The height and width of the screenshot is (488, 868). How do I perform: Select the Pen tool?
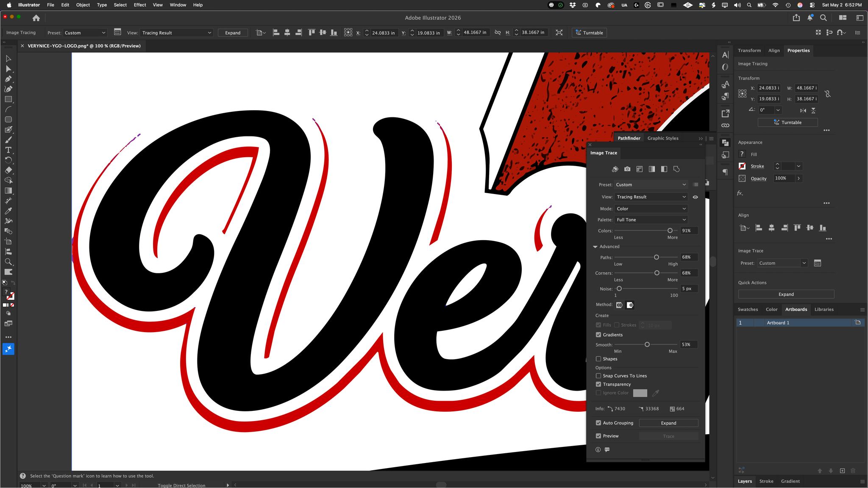[8, 79]
